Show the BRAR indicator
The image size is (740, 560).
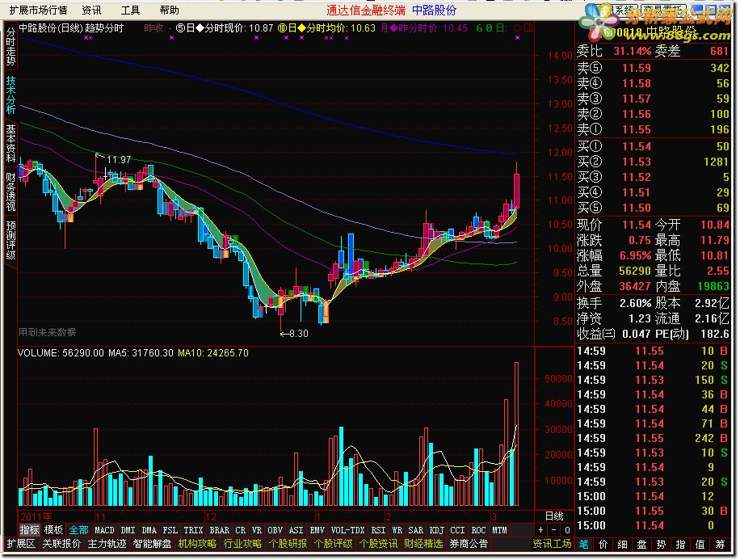click(x=220, y=530)
